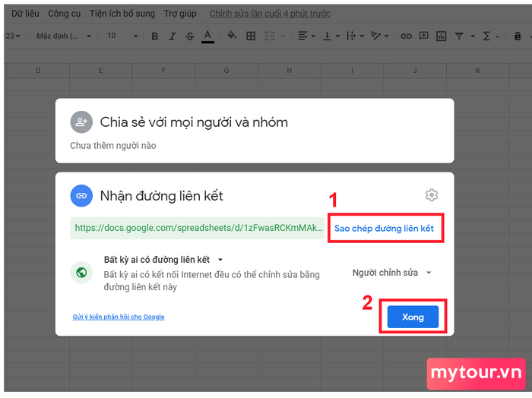532x398 pixels.
Task: Click text Chưa thêm người nào
Action: (x=113, y=145)
